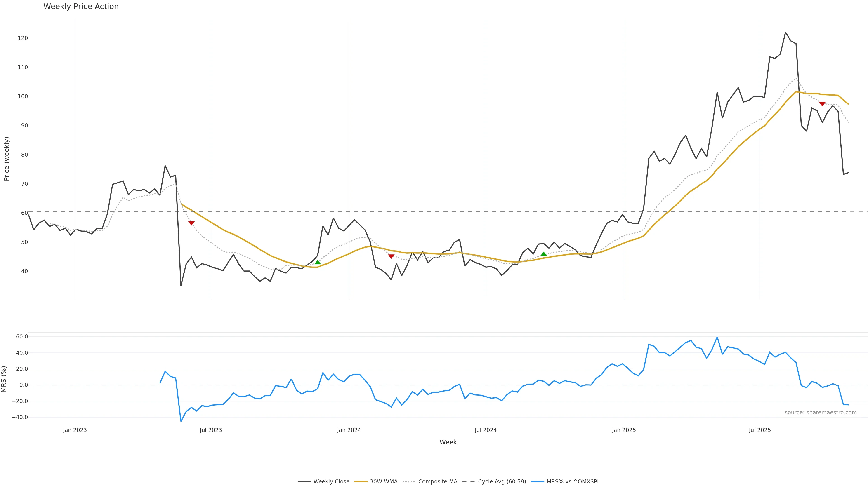Screen dimensions: 868x488
Task: Click the red down-triangle marker in early 2024
Action: click(391, 256)
